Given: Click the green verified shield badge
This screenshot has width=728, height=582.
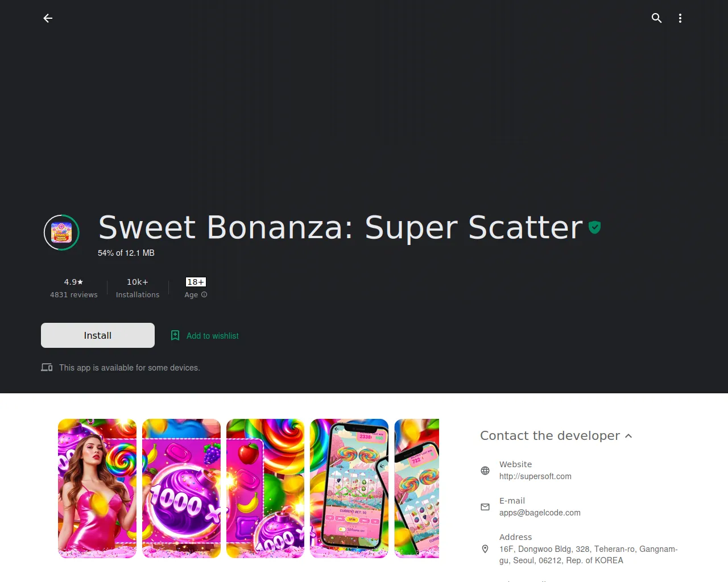Looking at the screenshot, I should pos(594,227).
